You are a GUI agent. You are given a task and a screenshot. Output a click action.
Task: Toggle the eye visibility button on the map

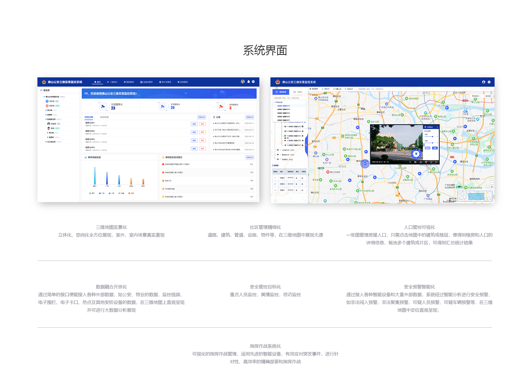[x=492, y=187]
